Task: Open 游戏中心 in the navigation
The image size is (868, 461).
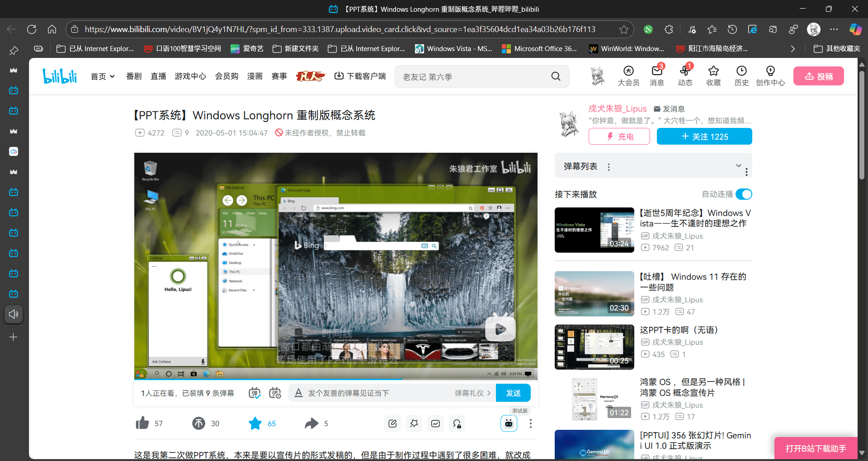Action: point(190,76)
